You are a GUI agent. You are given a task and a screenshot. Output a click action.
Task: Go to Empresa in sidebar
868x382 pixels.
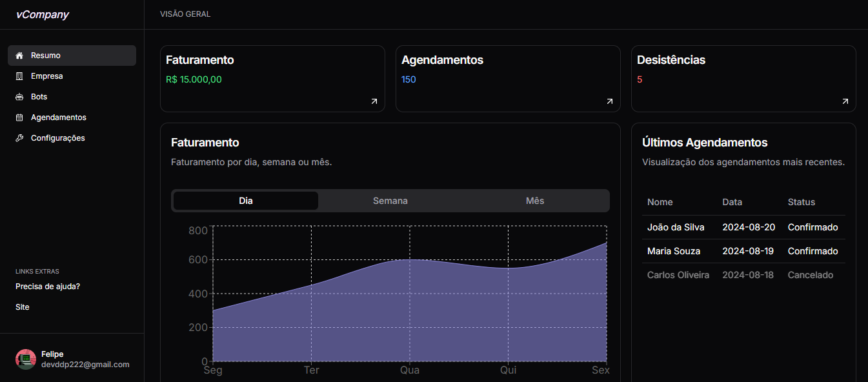(x=72, y=76)
